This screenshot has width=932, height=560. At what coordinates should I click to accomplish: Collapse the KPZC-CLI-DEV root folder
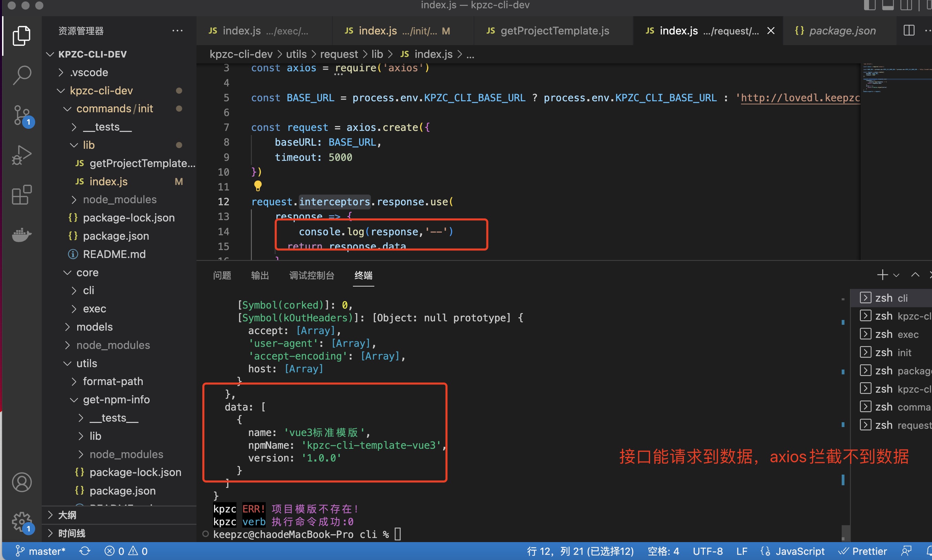[119, 54]
